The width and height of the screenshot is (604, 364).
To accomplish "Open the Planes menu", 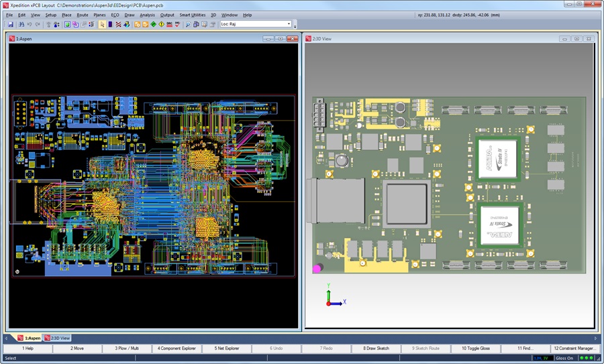I will click(x=99, y=15).
